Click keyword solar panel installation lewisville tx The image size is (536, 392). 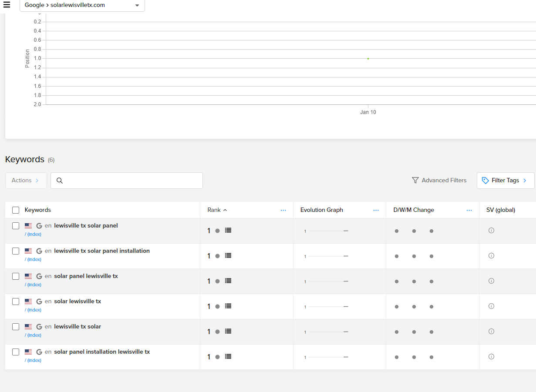pyautogui.click(x=102, y=352)
